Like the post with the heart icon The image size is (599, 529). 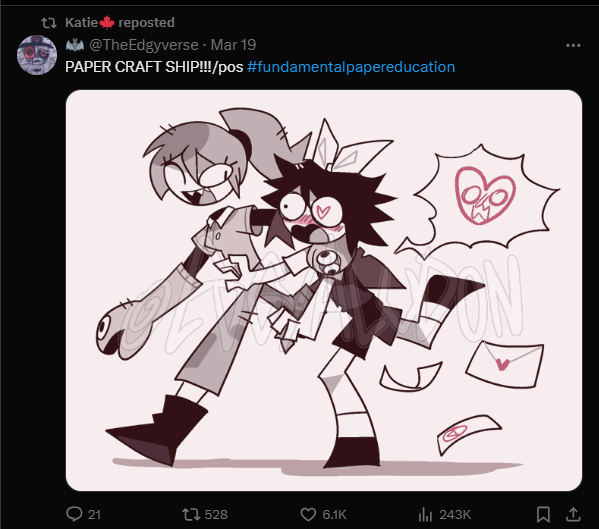point(308,514)
